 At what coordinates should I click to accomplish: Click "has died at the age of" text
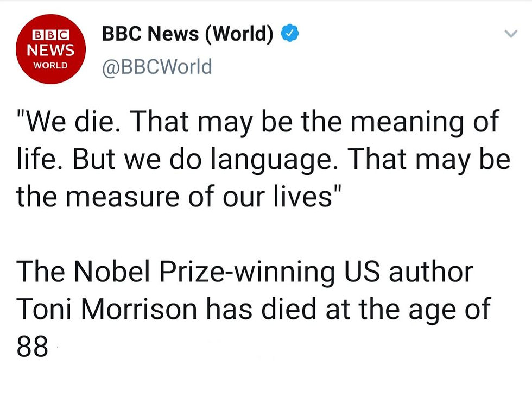[347, 309]
